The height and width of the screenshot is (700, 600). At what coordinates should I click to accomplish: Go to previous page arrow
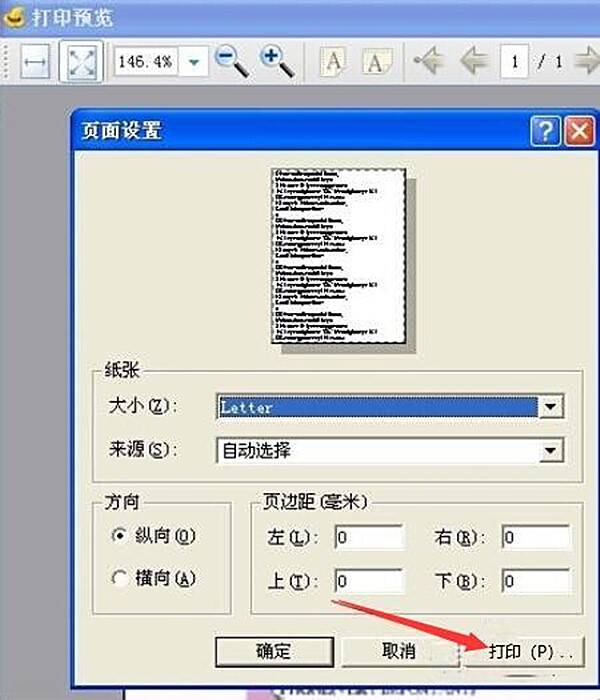[474, 61]
